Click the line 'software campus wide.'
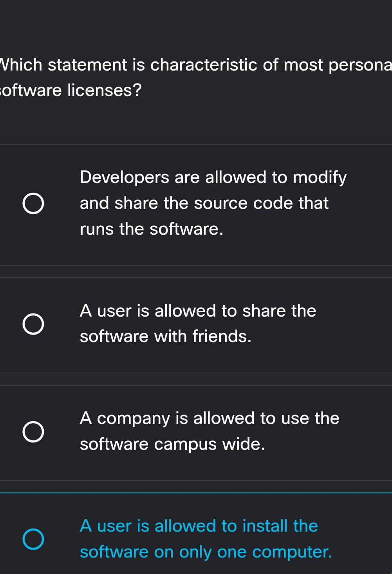Image resolution: width=392 pixels, height=574 pixels. point(172,444)
